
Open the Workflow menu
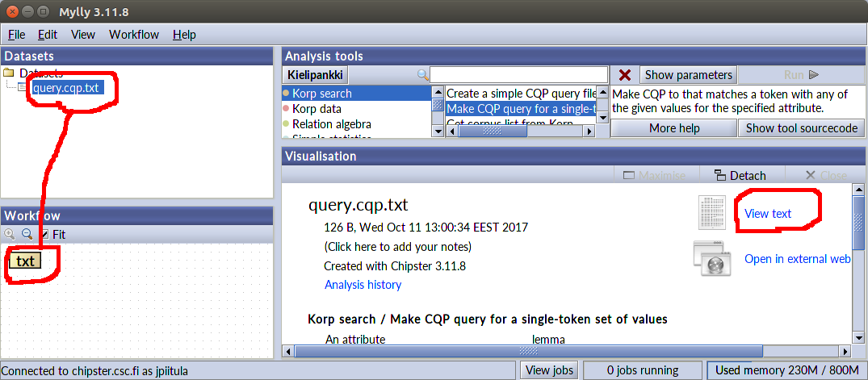pos(134,35)
